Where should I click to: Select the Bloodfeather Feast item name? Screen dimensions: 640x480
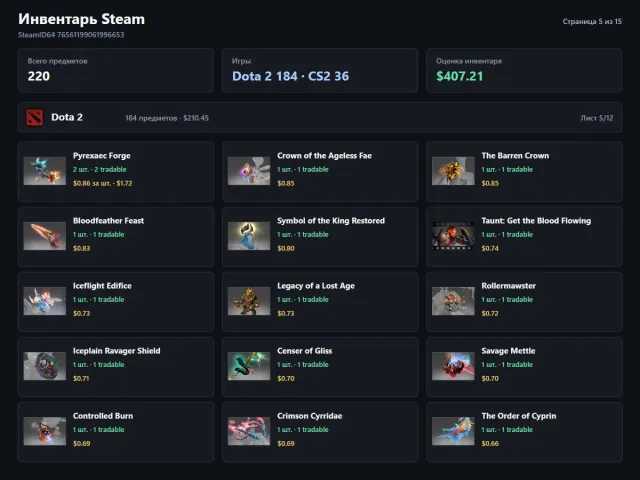[109, 221]
